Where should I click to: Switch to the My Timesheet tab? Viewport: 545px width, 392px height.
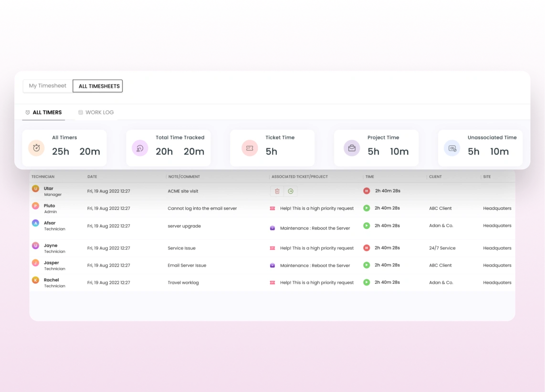coord(48,86)
